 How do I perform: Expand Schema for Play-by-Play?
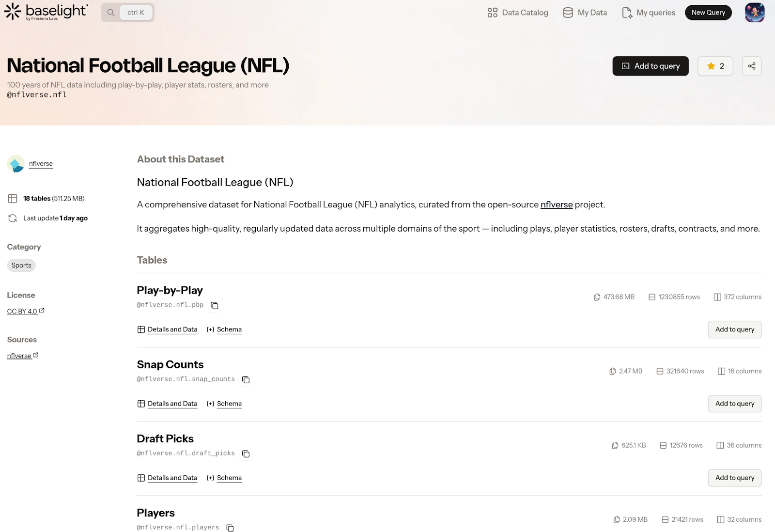[x=224, y=329]
